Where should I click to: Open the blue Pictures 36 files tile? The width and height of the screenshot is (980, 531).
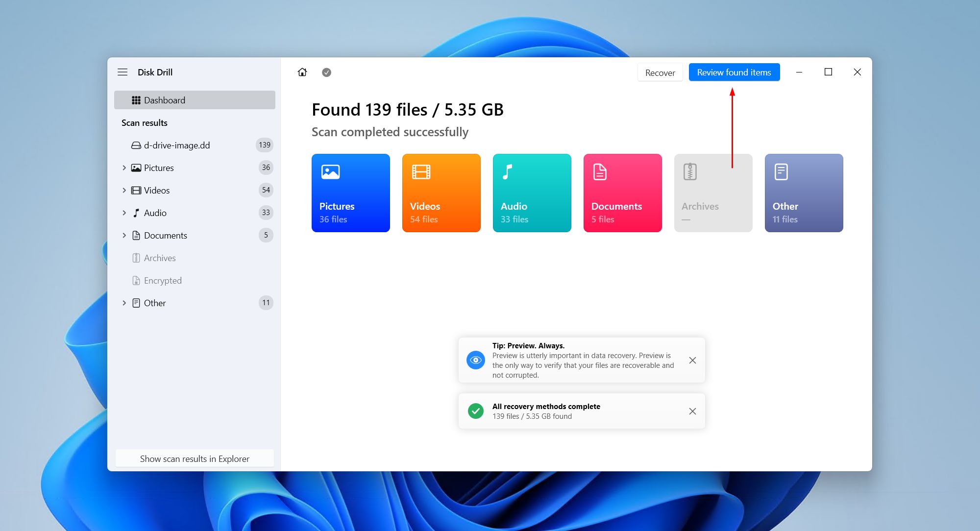(351, 193)
